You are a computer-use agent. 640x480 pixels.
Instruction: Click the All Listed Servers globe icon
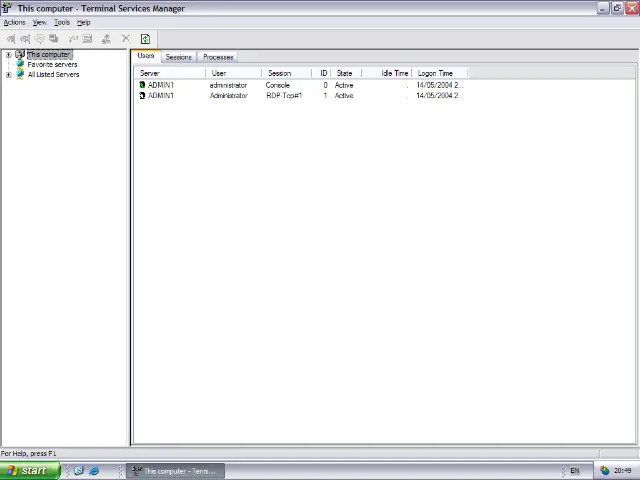(20, 74)
